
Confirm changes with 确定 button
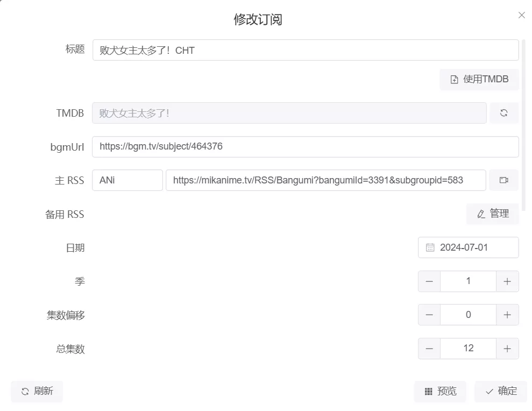click(501, 392)
